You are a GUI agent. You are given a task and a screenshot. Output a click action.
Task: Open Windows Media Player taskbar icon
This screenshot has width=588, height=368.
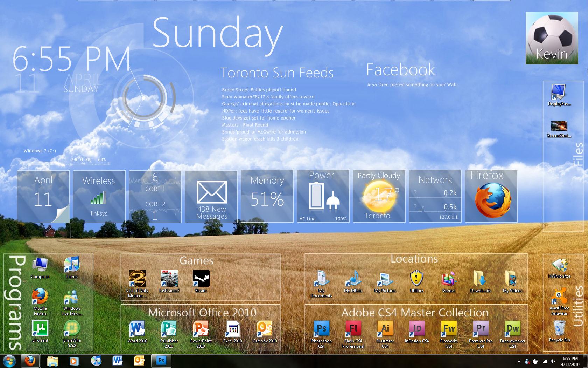74,361
